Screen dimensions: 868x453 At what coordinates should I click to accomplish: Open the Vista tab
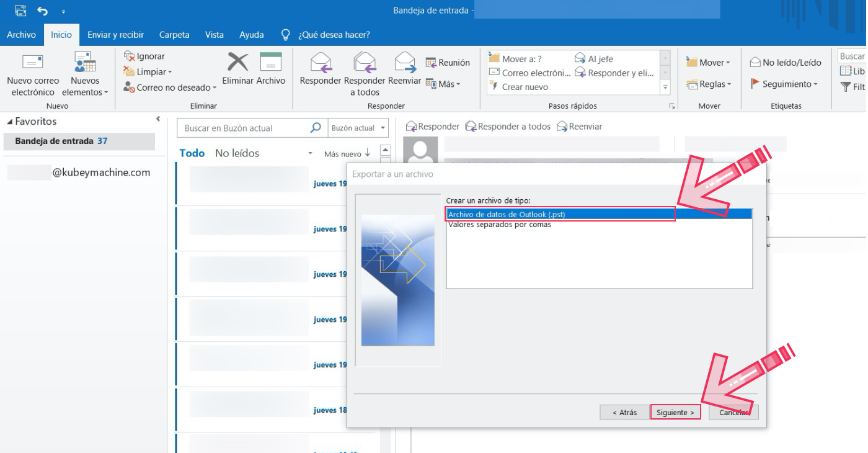pos(215,35)
